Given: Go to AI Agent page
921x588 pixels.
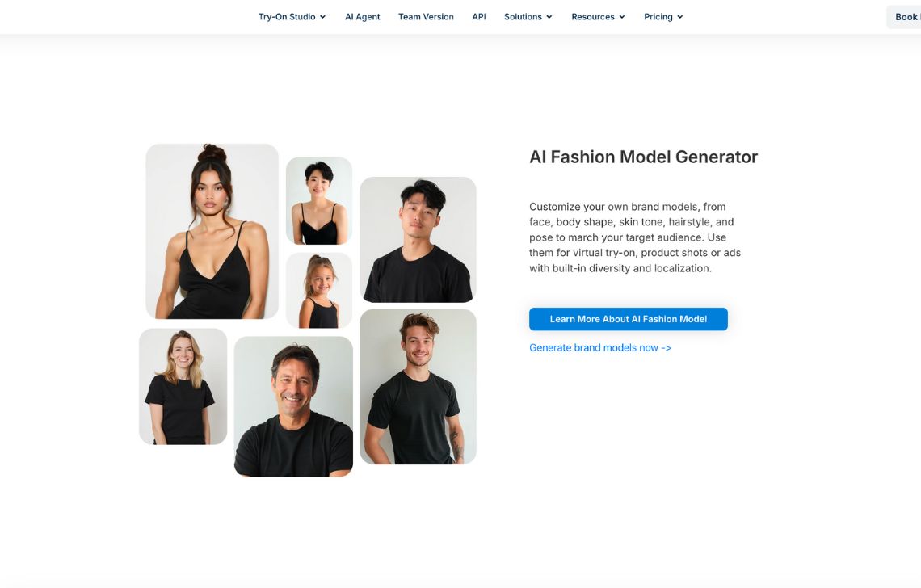Looking at the screenshot, I should 363,17.
